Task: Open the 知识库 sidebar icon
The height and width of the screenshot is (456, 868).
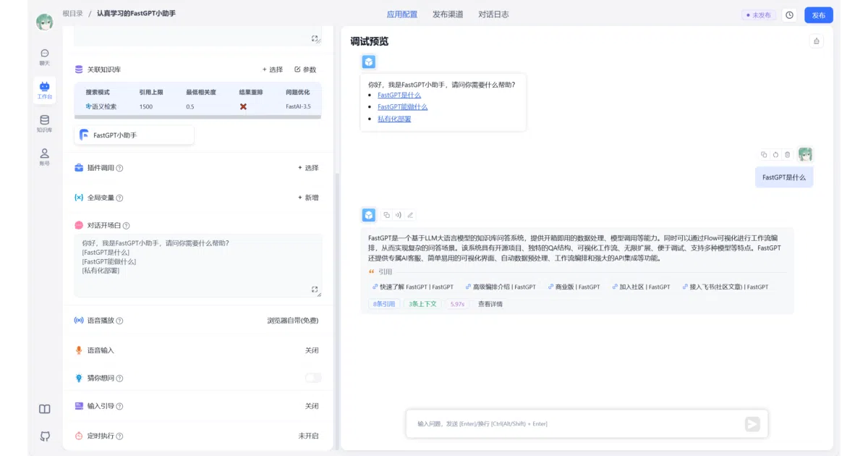Action: pyautogui.click(x=44, y=123)
